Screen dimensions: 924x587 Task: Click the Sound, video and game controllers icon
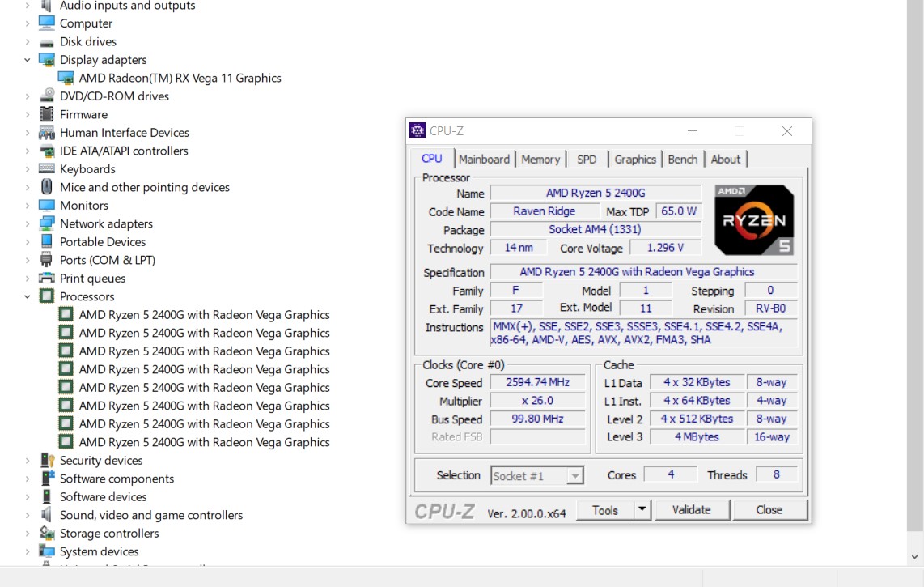[x=47, y=515]
